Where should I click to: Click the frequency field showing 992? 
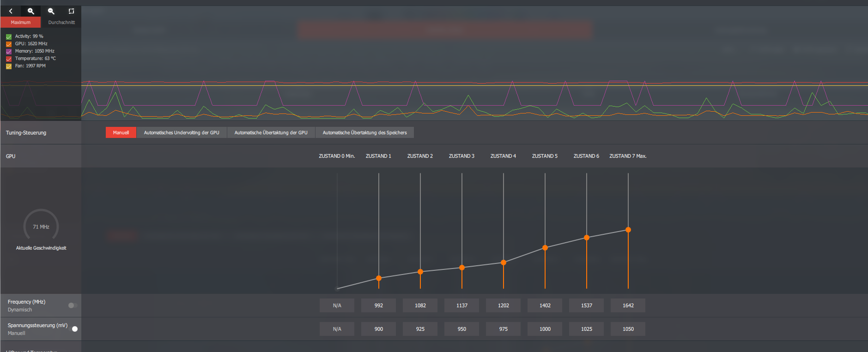coord(379,305)
